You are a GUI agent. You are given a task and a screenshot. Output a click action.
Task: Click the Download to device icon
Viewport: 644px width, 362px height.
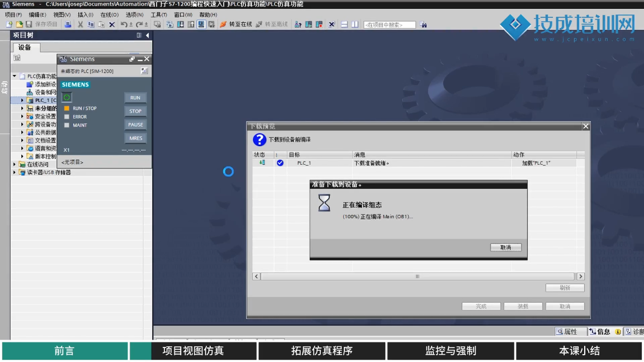point(181,25)
